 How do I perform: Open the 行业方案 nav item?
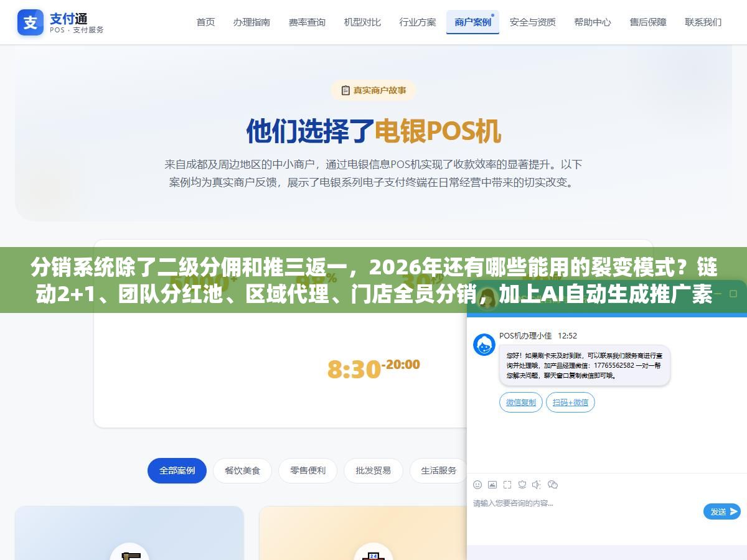pyautogui.click(x=418, y=22)
